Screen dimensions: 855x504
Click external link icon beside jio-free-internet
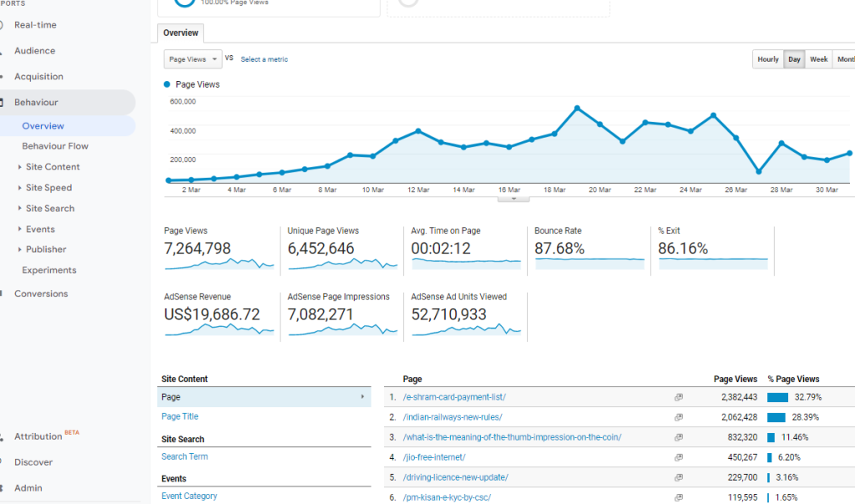[x=679, y=457]
